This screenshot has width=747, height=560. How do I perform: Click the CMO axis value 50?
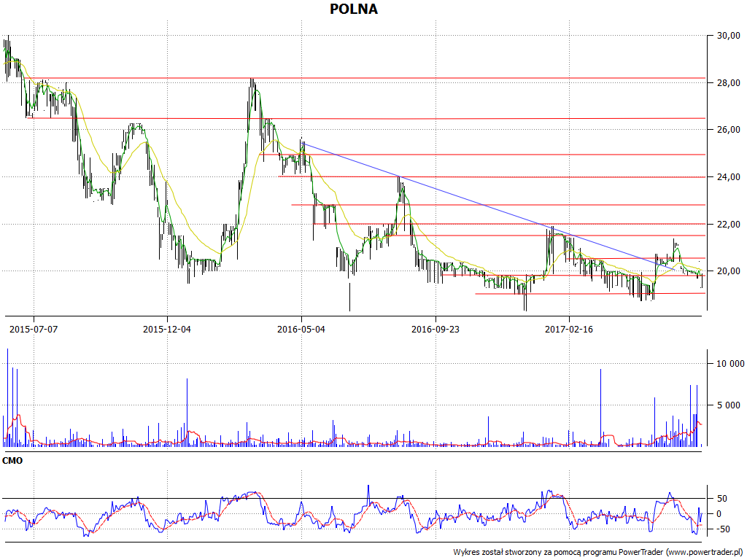(722, 499)
